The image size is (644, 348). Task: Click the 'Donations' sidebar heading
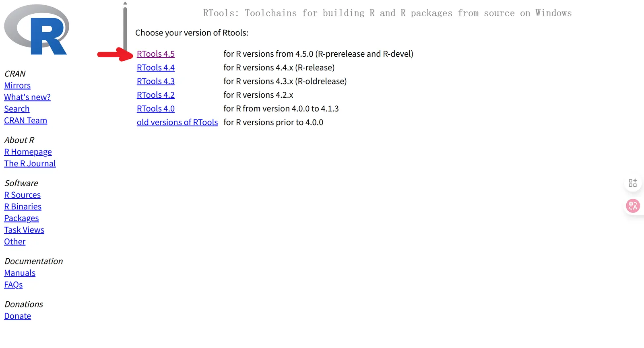click(x=24, y=305)
